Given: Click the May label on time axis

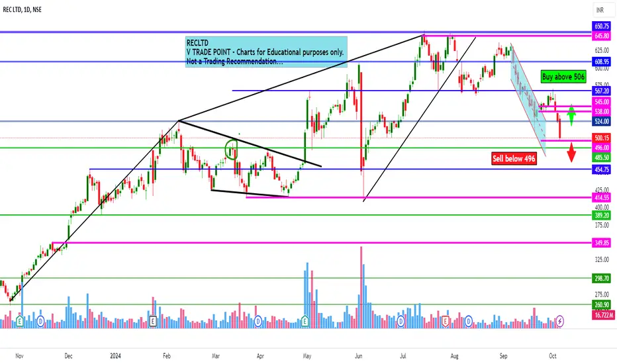Looking at the screenshot, I should (307, 356).
